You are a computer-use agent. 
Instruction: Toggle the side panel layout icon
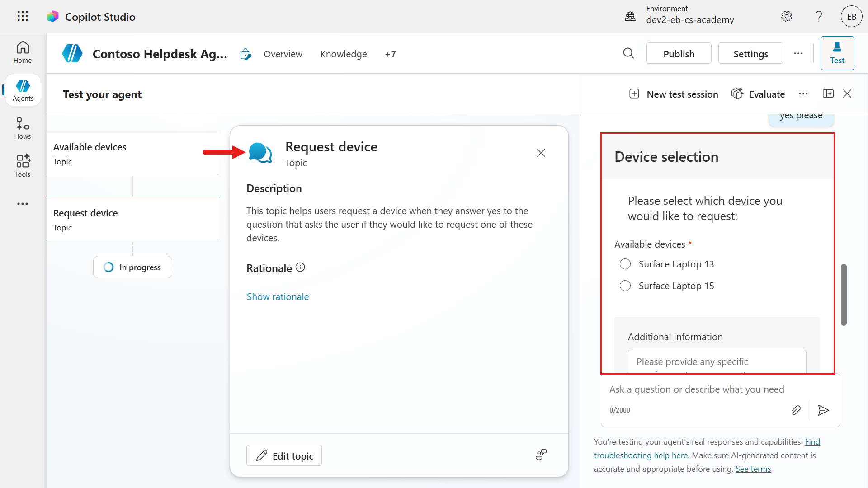pyautogui.click(x=828, y=94)
